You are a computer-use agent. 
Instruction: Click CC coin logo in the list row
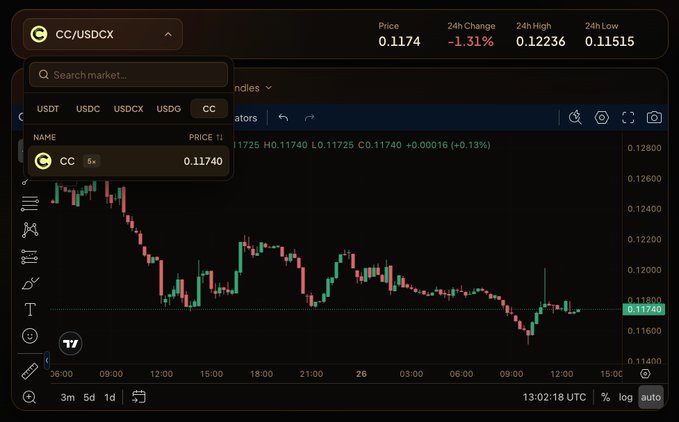[43, 161]
